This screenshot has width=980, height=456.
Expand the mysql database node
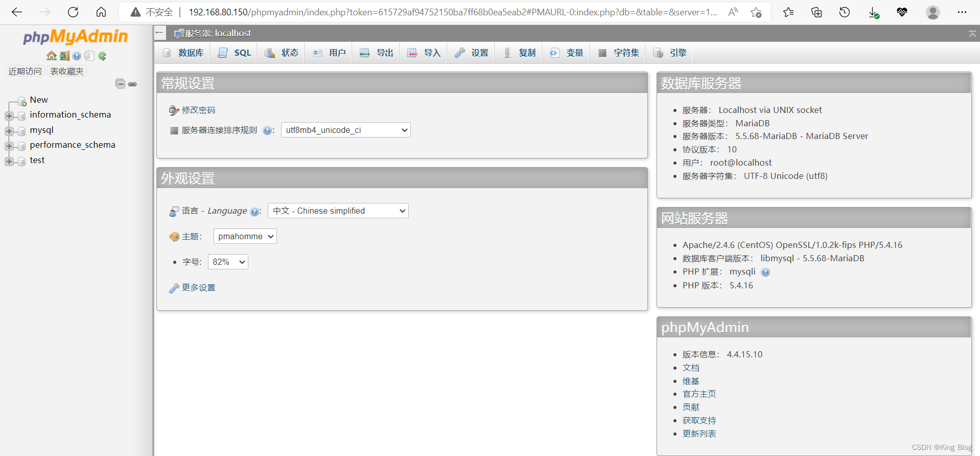[9, 131]
